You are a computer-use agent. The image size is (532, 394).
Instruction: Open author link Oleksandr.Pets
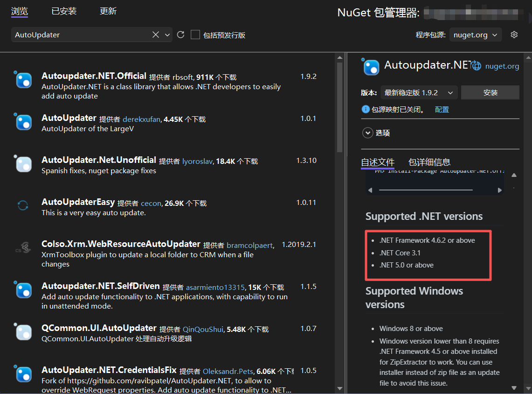point(228,372)
